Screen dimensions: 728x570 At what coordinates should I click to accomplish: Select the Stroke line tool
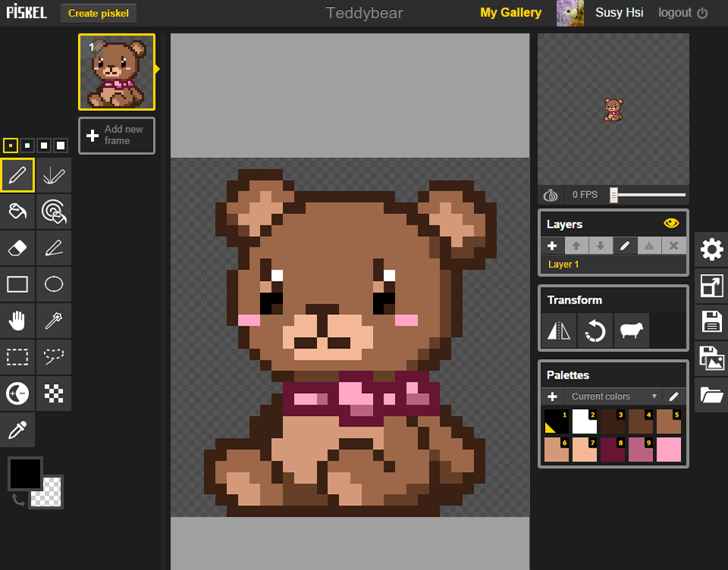point(54,247)
